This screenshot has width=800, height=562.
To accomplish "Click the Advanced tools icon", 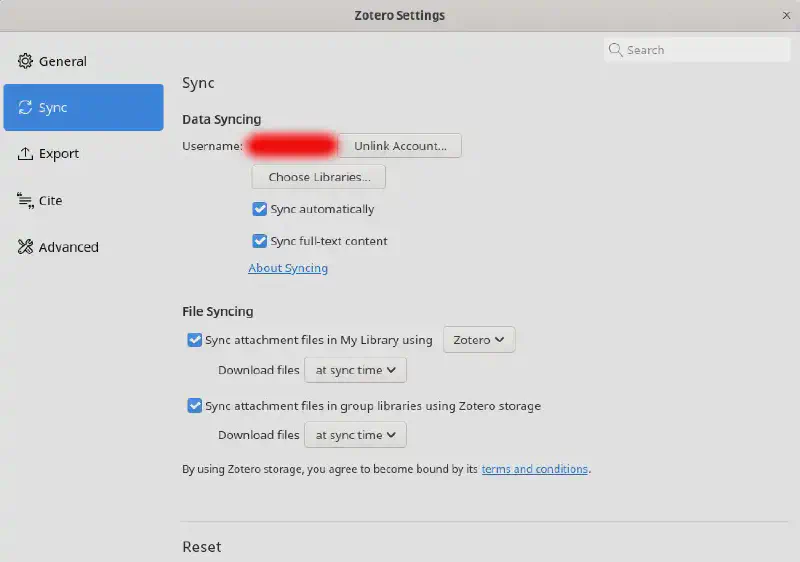I will coord(25,247).
